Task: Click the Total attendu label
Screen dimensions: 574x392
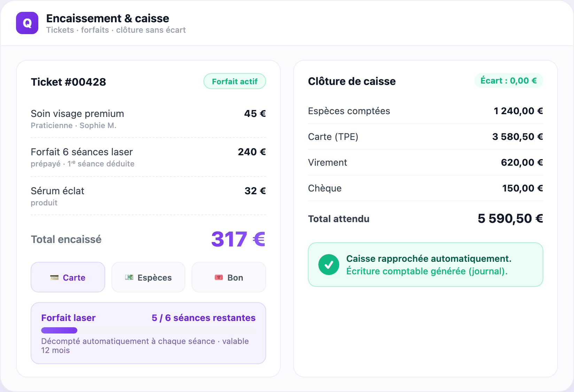Action: [x=339, y=219]
